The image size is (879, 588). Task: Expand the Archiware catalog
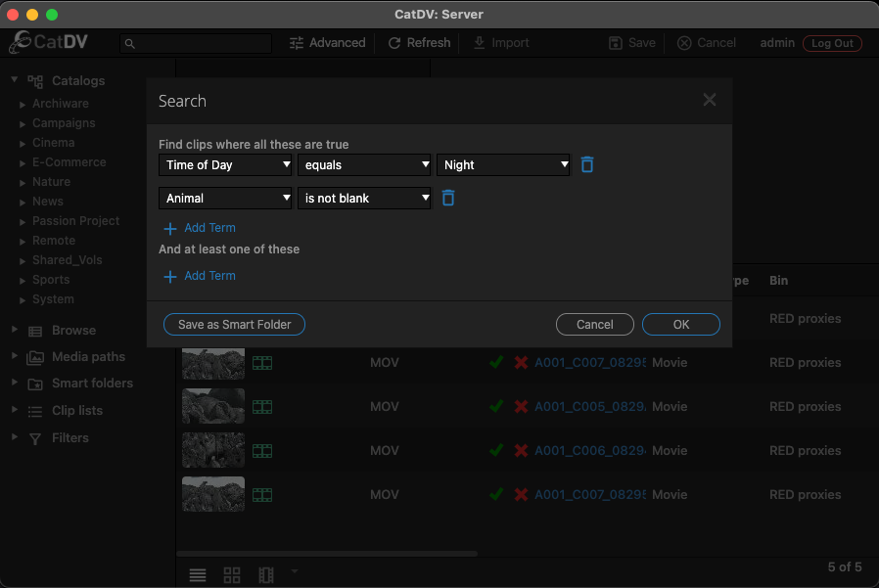tap(23, 105)
